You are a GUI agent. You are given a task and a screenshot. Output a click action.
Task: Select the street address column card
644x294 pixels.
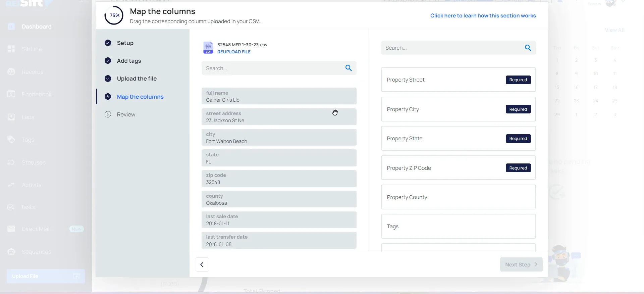click(x=279, y=117)
